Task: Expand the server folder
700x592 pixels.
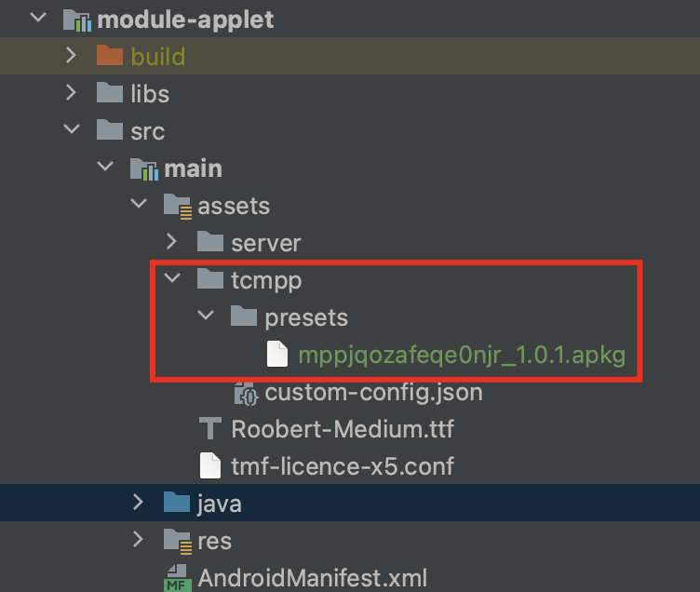Action: tap(171, 243)
